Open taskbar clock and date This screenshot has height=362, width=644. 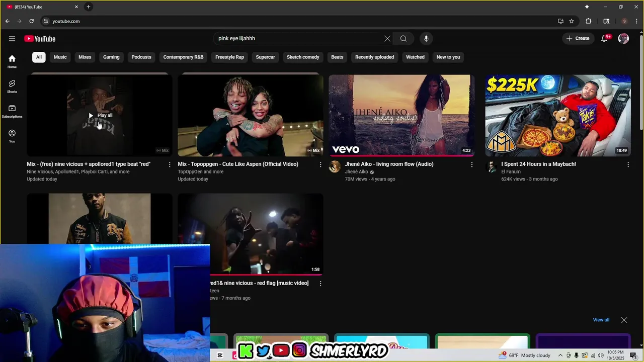coord(616,355)
